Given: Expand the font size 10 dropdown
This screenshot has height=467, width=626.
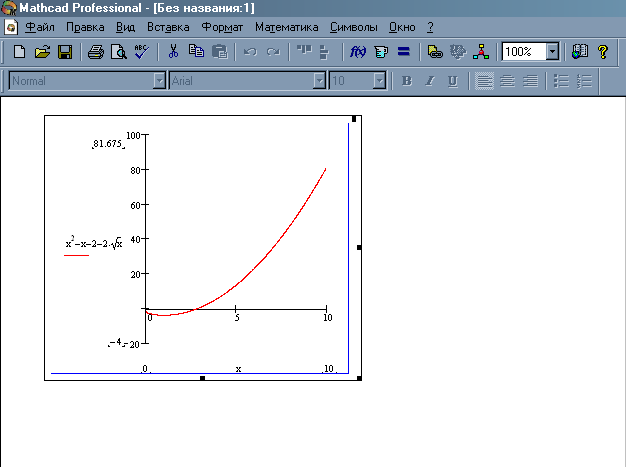Looking at the screenshot, I should coord(380,81).
